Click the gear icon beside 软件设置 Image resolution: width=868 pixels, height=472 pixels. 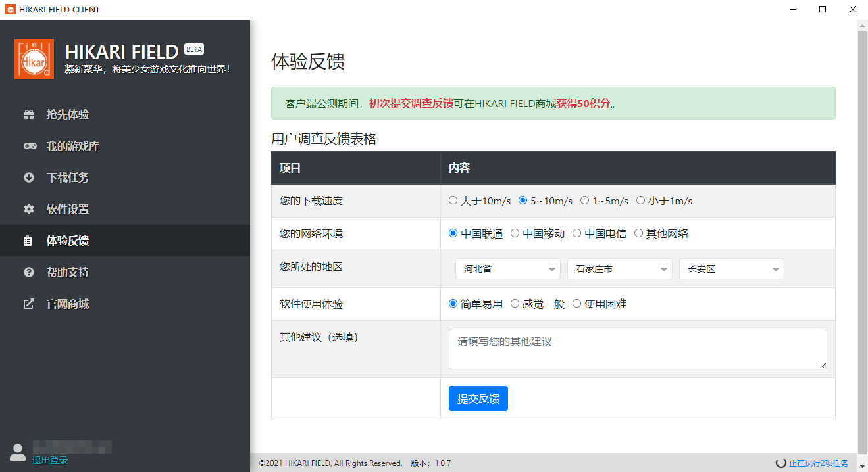click(29, 209)
